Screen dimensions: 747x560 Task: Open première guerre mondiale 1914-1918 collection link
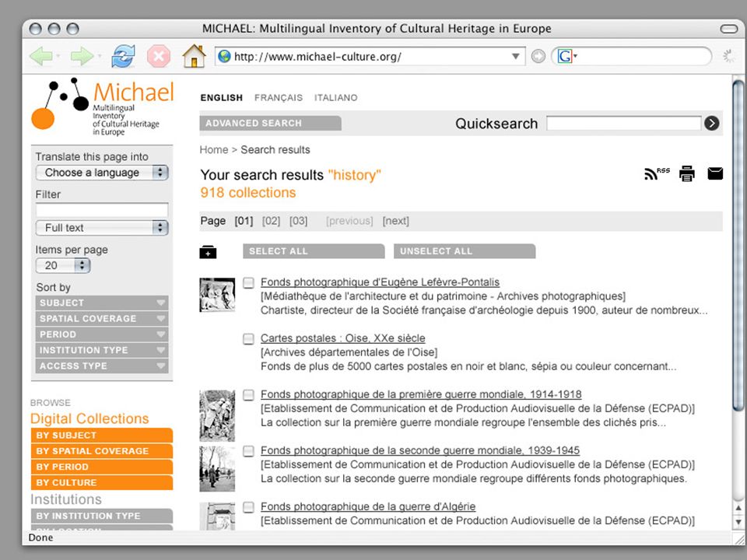[421, 395]
